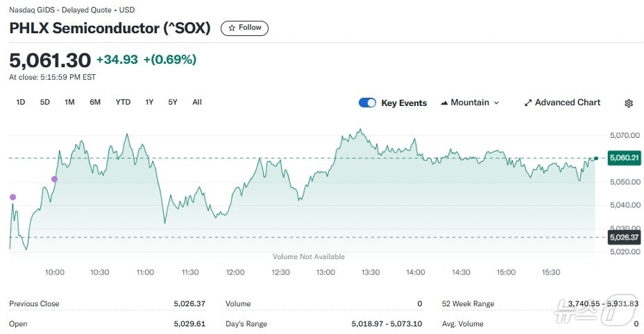Image resolution: width=644 pixels, height=334 pixels.
Task: Click the +(0.69%) percent change
Action: click(169, 60)
